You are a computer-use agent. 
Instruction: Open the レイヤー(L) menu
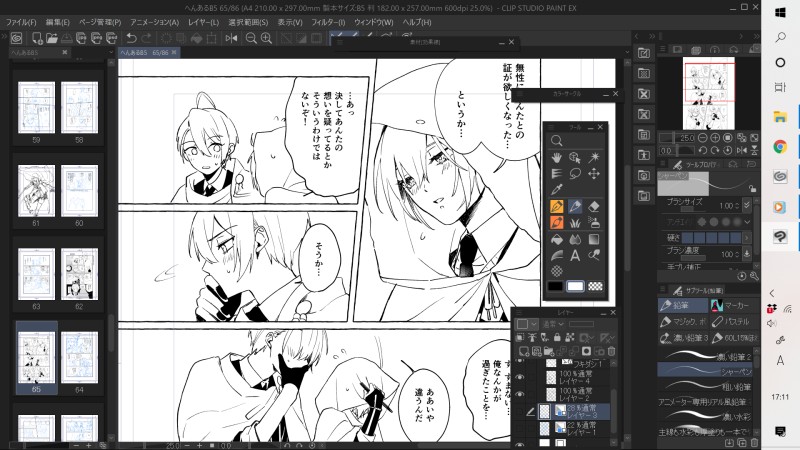203,22
